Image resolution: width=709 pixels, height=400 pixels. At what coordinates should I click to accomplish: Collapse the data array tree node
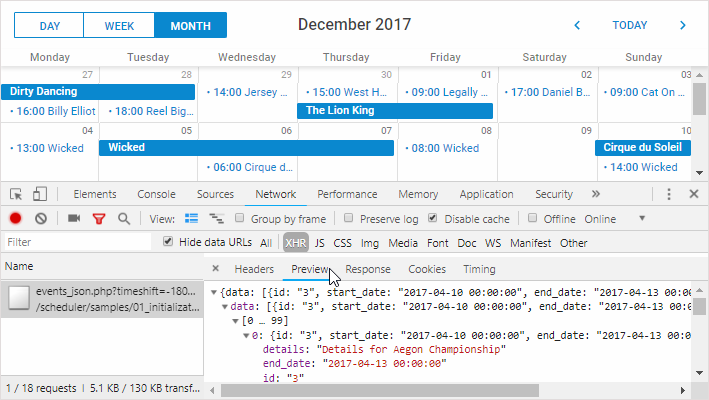[x=224, y=306]
